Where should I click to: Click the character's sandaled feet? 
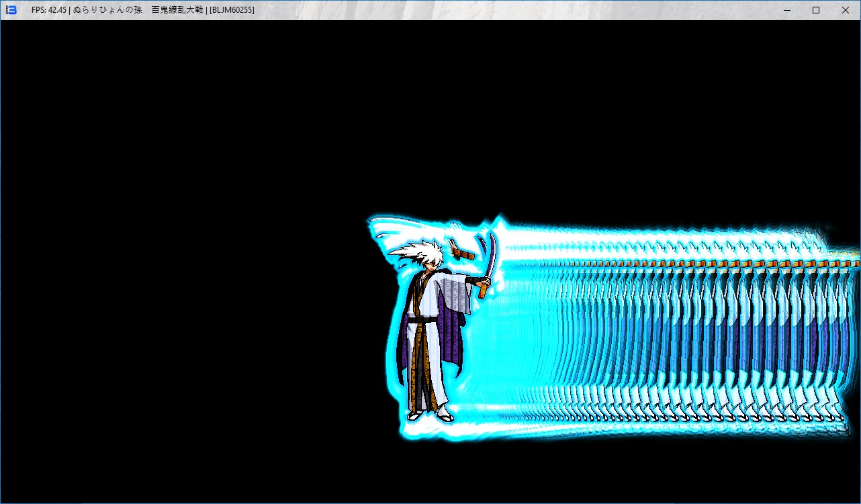coord(430,416)
